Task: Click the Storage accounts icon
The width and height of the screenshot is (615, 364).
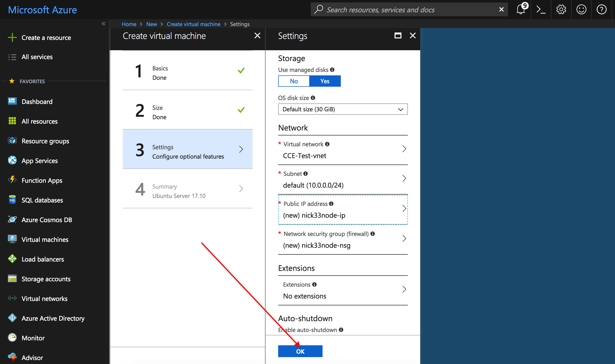Action: pyautogui.click(x=12, y=279)
